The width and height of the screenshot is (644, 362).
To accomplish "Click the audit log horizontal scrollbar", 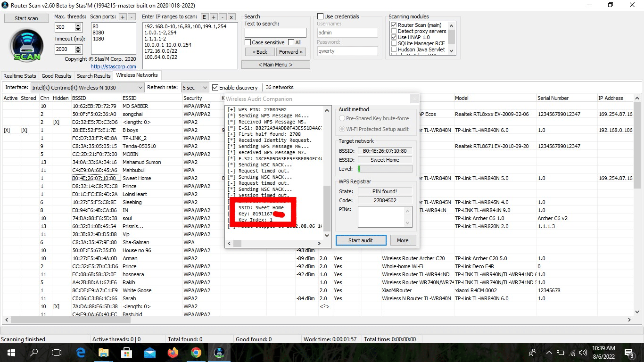I will (x=273, y=243).
